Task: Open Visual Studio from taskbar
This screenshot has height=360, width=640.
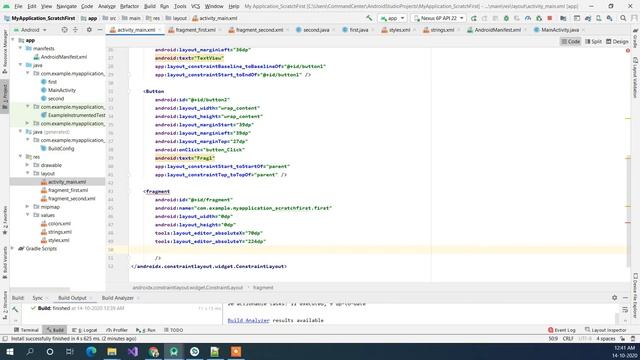Action: [x=133, y=351]
